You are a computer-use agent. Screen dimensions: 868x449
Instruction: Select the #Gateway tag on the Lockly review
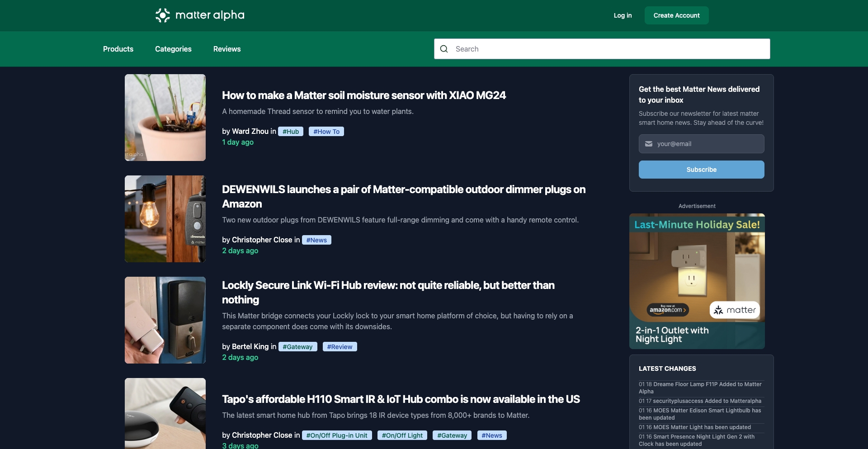tap(297, 346)
